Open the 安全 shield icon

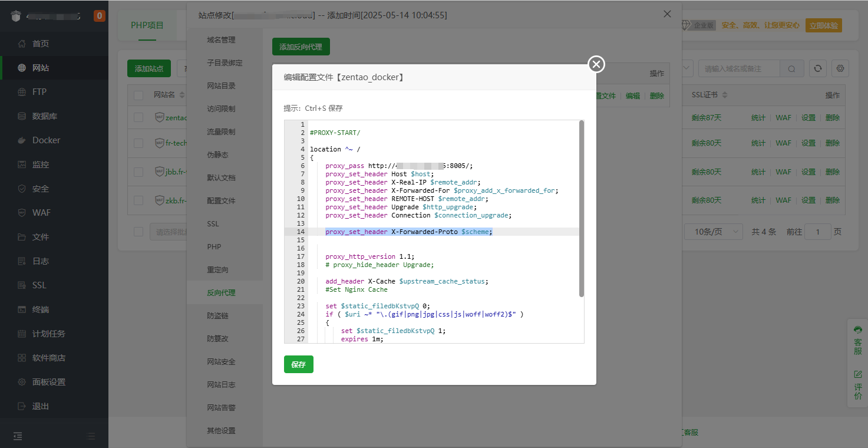pyautogui.click(x=22, y=189)
